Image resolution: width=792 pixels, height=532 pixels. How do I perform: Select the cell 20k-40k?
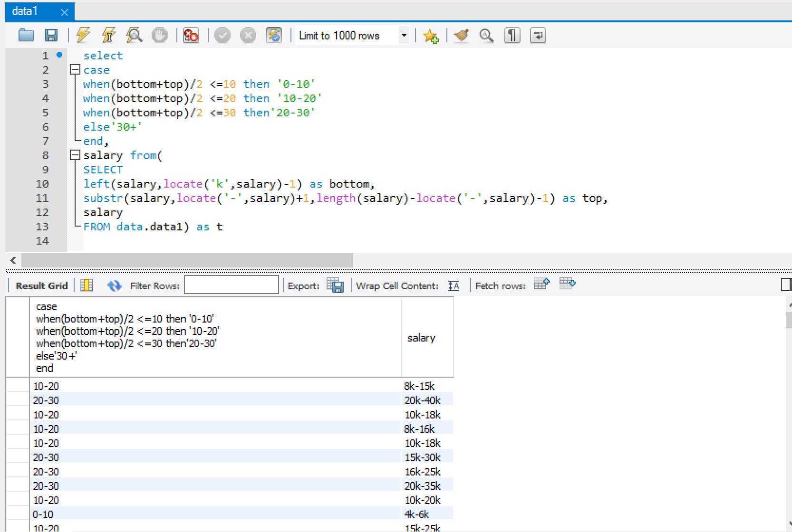click(427, 400)
